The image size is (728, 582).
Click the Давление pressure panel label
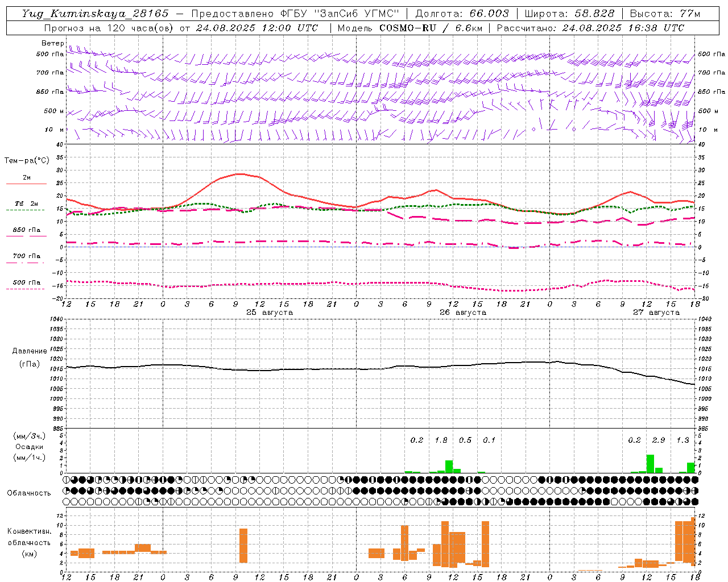pyautogui.click(x=30, y=351)
